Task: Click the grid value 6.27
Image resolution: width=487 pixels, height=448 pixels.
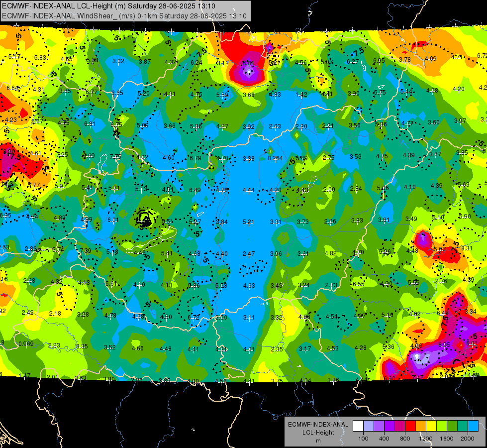Action: coord(353,62)
